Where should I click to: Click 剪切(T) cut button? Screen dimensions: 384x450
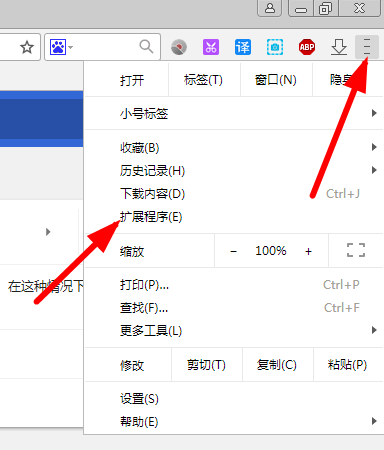pos(207,365)
